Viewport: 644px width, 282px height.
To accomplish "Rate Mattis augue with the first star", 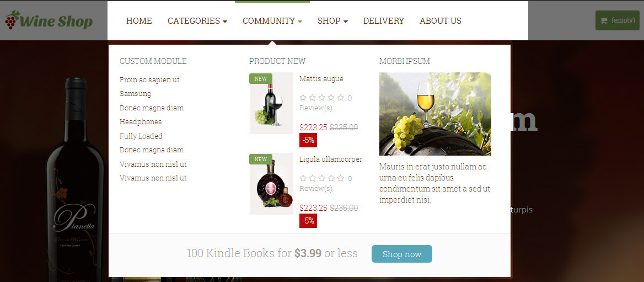I will [x=303, y=98].
